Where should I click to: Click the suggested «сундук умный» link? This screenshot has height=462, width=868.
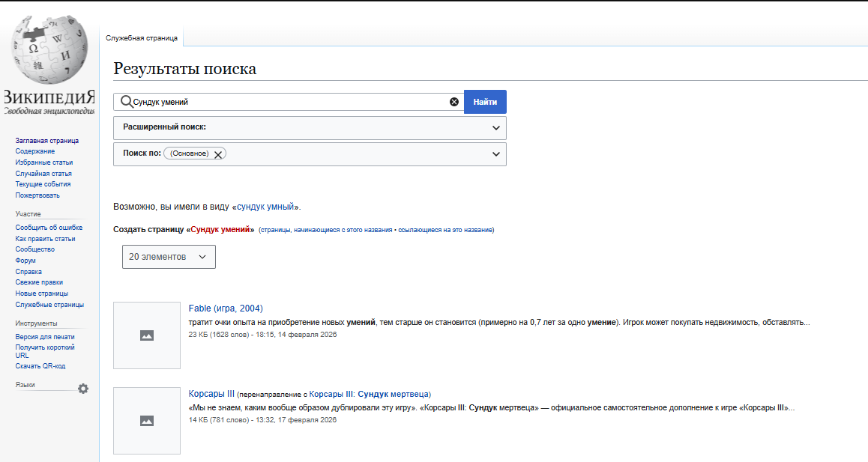pos(266,206)
